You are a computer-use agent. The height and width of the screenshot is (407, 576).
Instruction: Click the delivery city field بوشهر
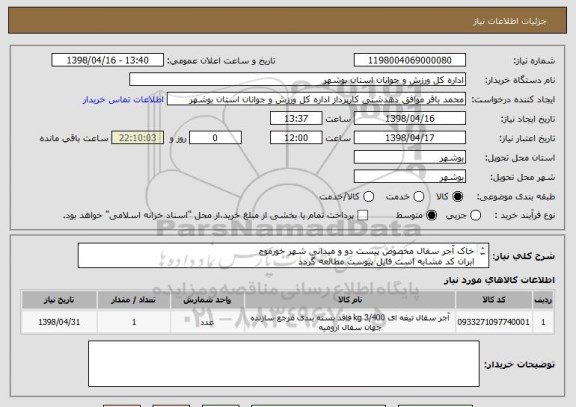[410, 177]
